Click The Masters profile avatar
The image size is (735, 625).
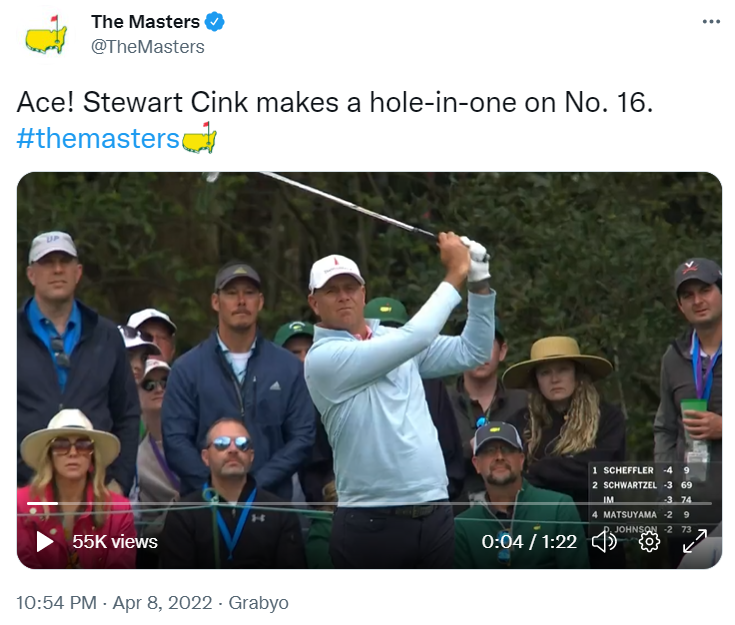[45, 34]
